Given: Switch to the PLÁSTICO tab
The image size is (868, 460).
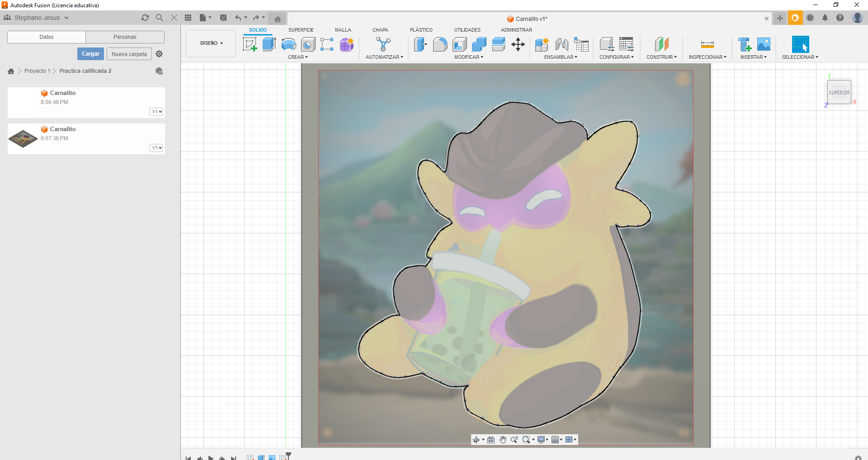Looking at the screenshot, I should (421, 30).
